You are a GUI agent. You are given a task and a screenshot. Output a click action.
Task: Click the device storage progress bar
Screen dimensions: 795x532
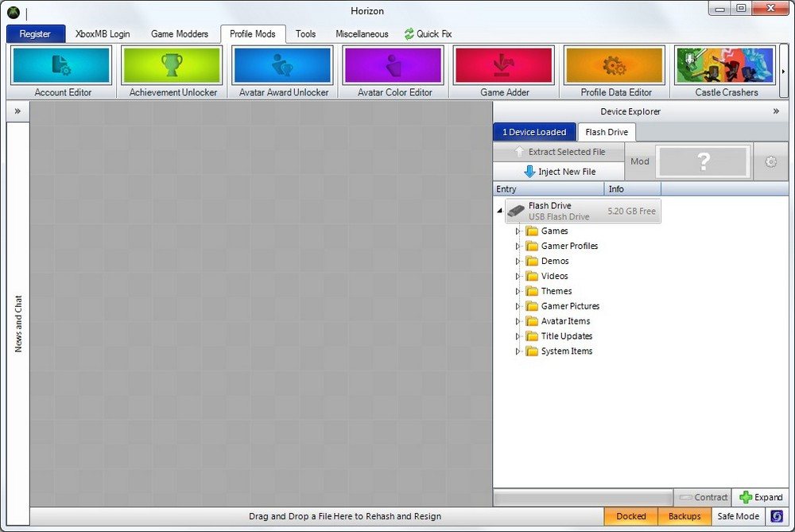coord(583,497)
